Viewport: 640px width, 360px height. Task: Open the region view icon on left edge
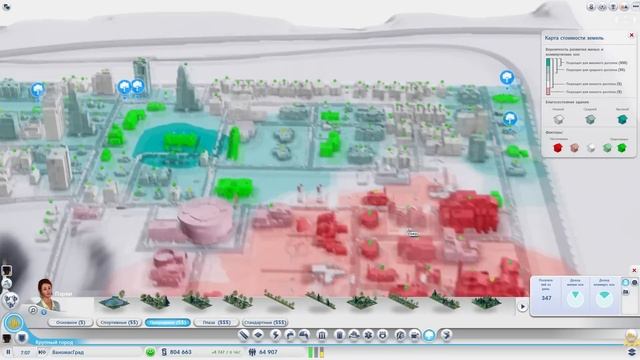(x=11, y=301)
